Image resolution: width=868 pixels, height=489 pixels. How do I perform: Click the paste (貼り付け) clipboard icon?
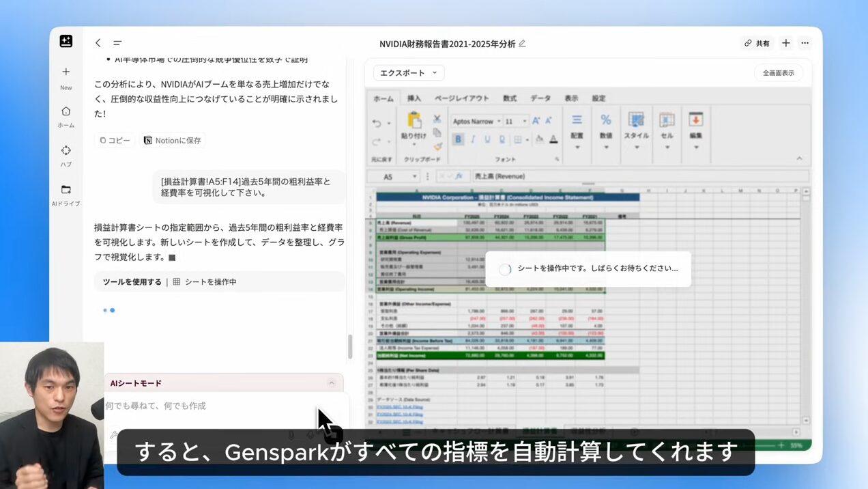414,121
